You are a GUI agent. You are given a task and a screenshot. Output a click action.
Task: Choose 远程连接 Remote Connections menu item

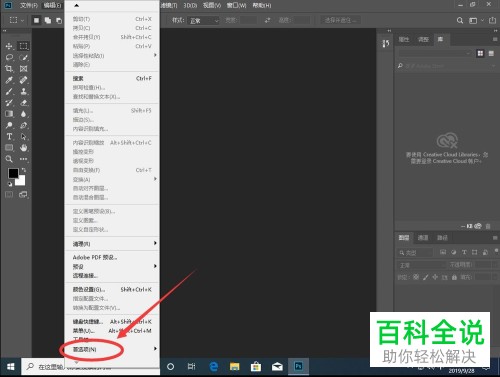(x=112, y=276)
